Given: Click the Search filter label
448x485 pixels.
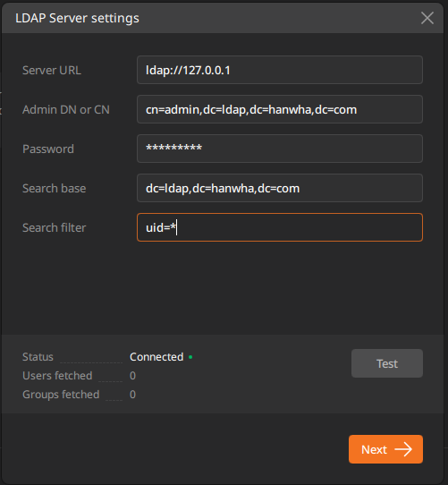Looking at the screenshot, I should pyautogui.click(x=55, y=227).
